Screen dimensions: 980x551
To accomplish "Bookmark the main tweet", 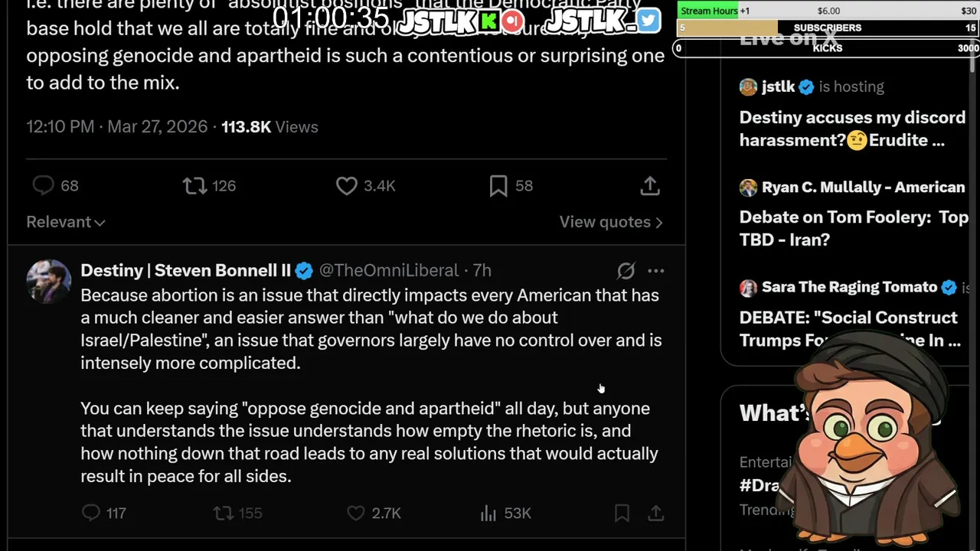I will point(498,186).
